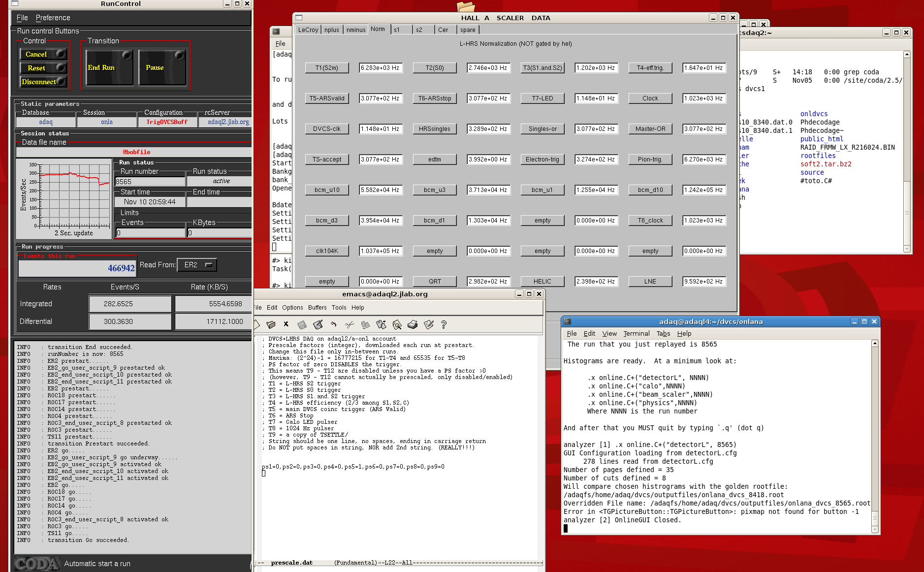Open the adaql4 terminal Tabs menu

click(x=663, y=334)
